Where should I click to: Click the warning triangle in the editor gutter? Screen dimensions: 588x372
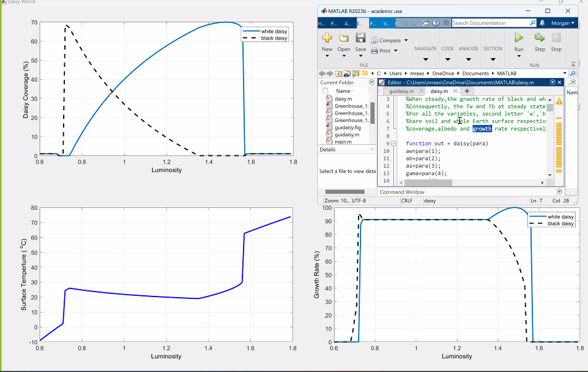tap(558, 102)
